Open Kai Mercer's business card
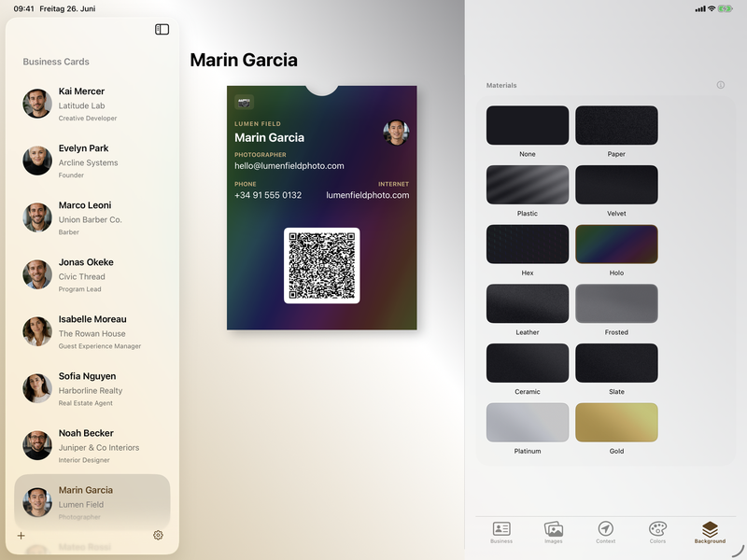The image size is (747, 560). [x=92, y=104]
